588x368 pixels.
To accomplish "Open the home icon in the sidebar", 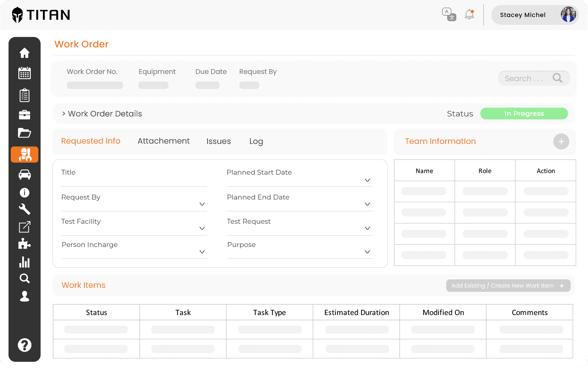I will pyautogui.click(x=25, y=53).
